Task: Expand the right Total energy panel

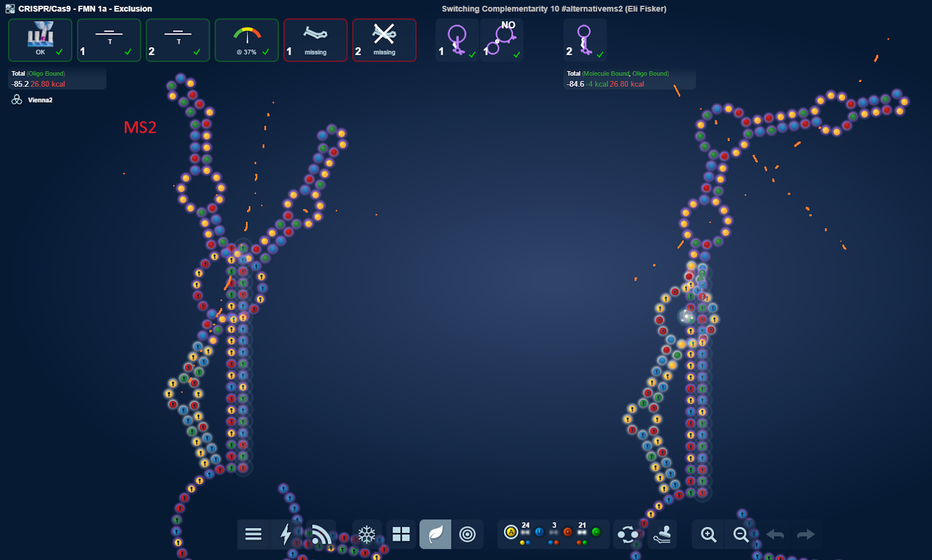Action: click(x=629, y=79)
